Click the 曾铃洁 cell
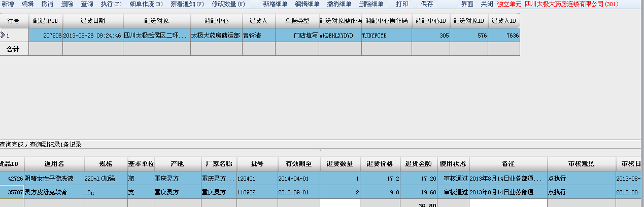 (x=259, y=36)
